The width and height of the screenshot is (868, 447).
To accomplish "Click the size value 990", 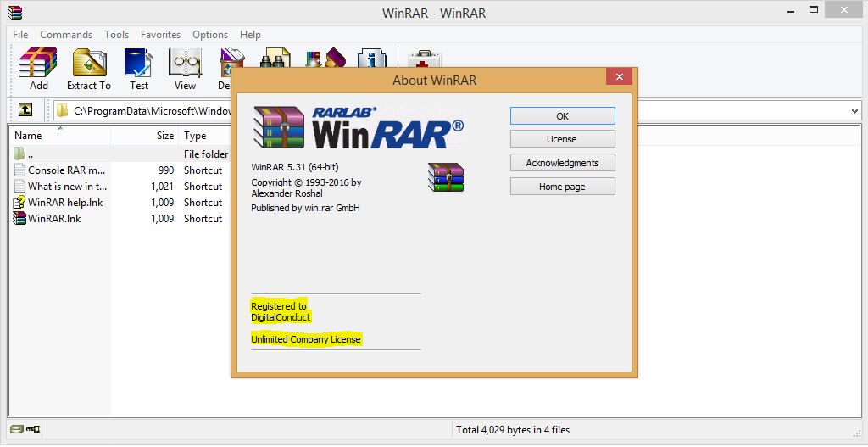I will point(165,170).
